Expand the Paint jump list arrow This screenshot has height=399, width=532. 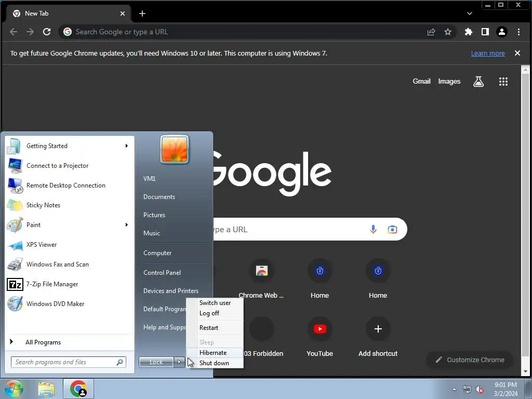[x=127, y=224]
